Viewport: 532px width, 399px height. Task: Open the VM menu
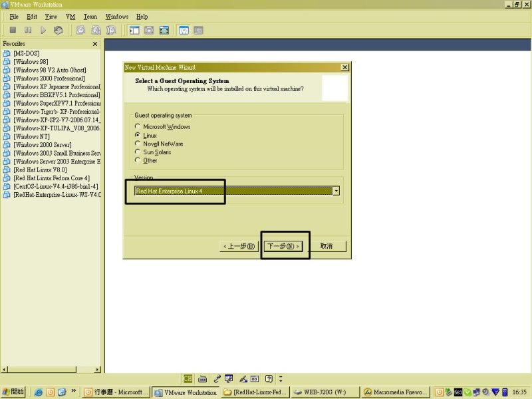(x=70, y=16)
